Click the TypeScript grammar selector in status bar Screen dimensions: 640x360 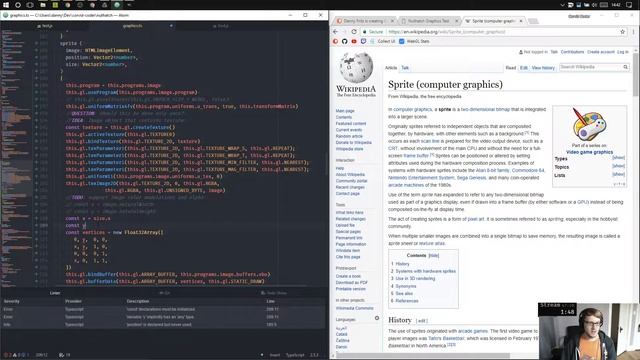tap(295, 355)
